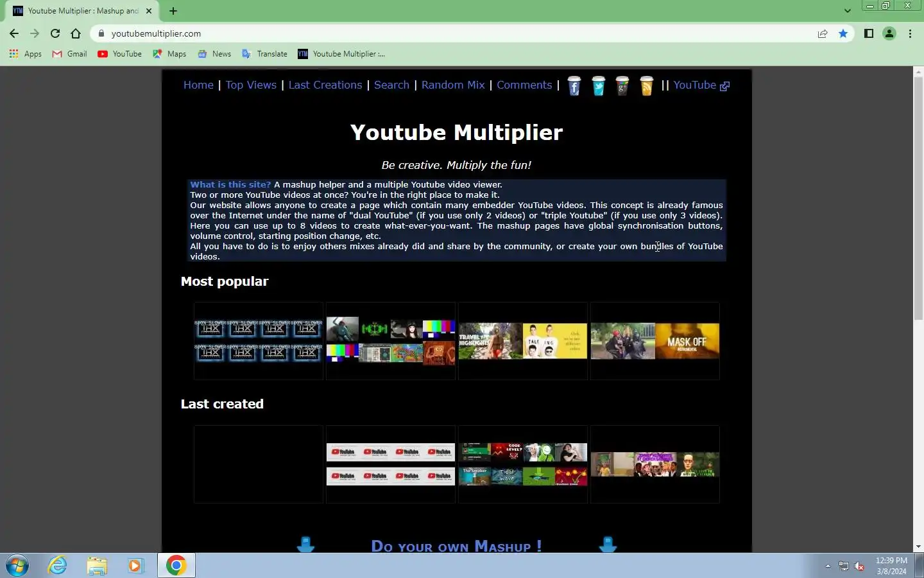Open the taskbar clock and date
The width and height of the screenshot is (924, 578).
coord(891,566)
